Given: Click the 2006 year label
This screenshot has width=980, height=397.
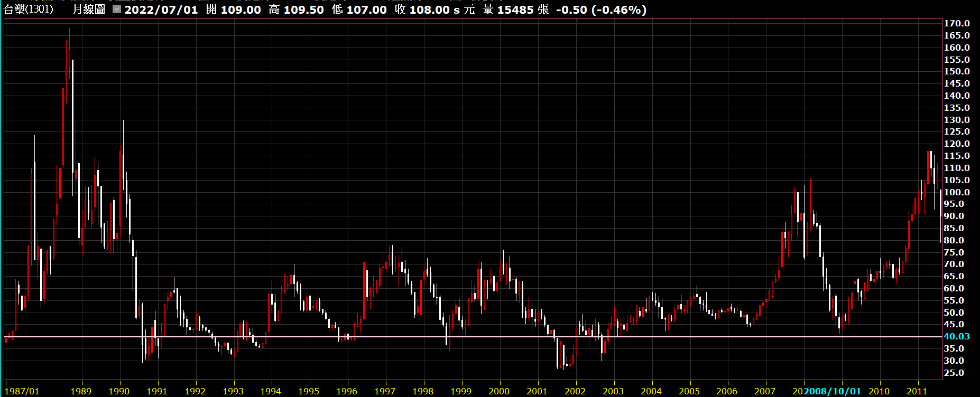Looking at the screenshot, I should (727, 391).
